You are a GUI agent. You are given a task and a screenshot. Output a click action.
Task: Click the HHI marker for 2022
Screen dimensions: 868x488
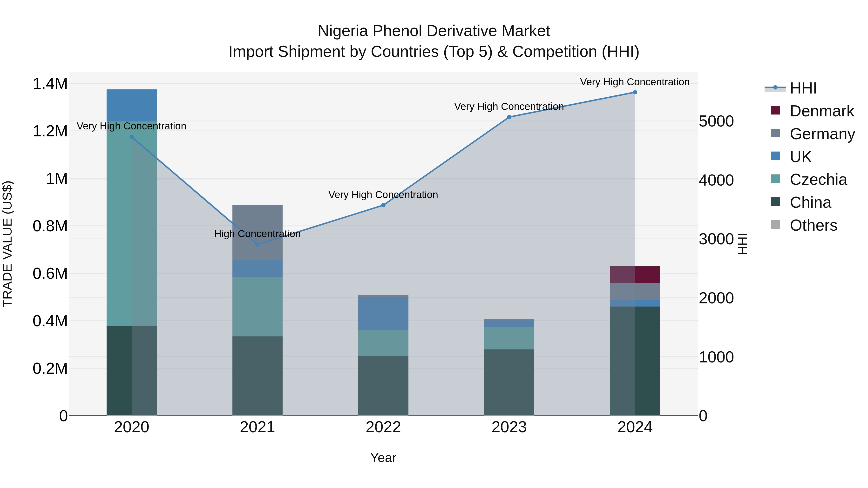383,205
